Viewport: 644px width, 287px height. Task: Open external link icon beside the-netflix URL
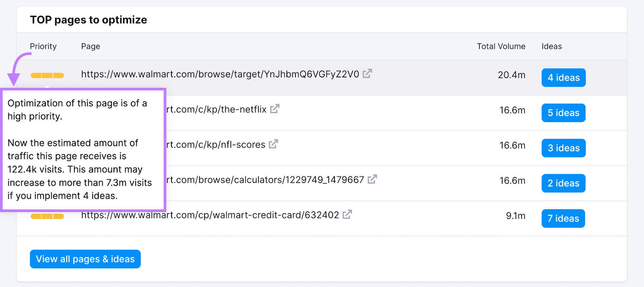tap(275, 109)
